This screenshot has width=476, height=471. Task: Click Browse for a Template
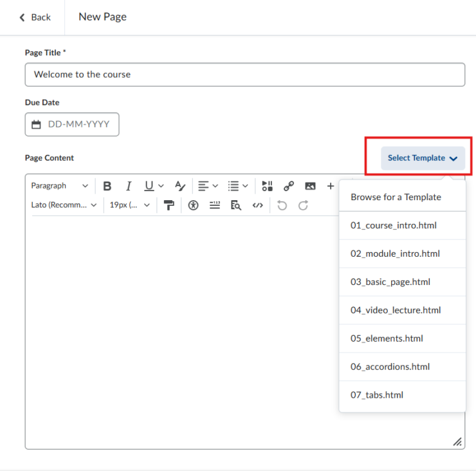396,197
